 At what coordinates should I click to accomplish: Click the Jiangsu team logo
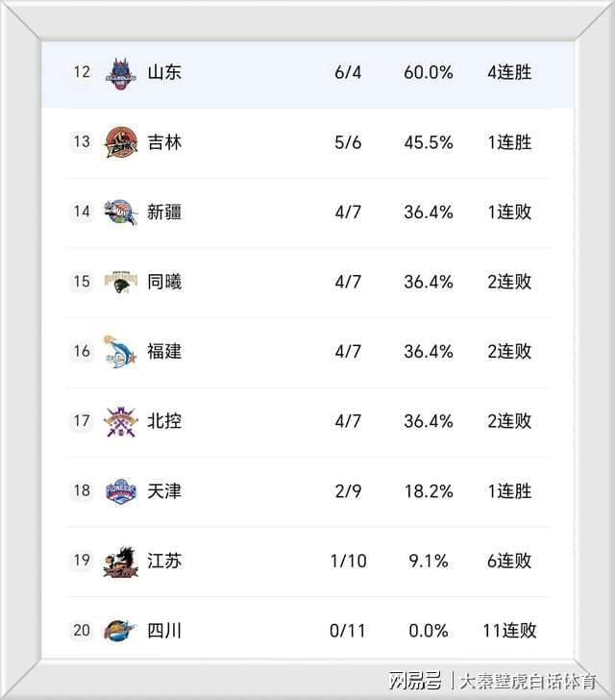tap(121, 561)
